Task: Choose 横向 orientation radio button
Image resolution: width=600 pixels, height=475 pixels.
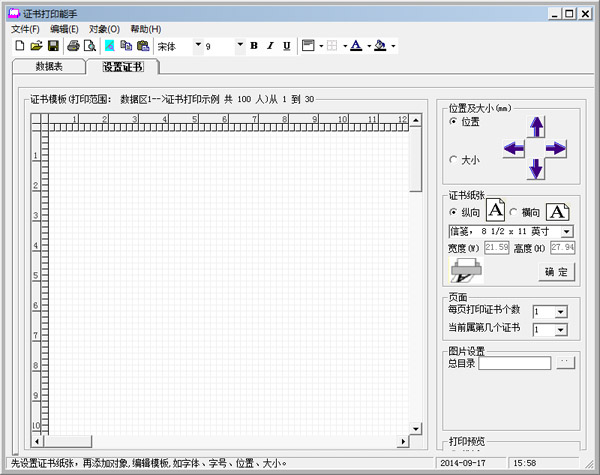Action: [x=514, y=212]
